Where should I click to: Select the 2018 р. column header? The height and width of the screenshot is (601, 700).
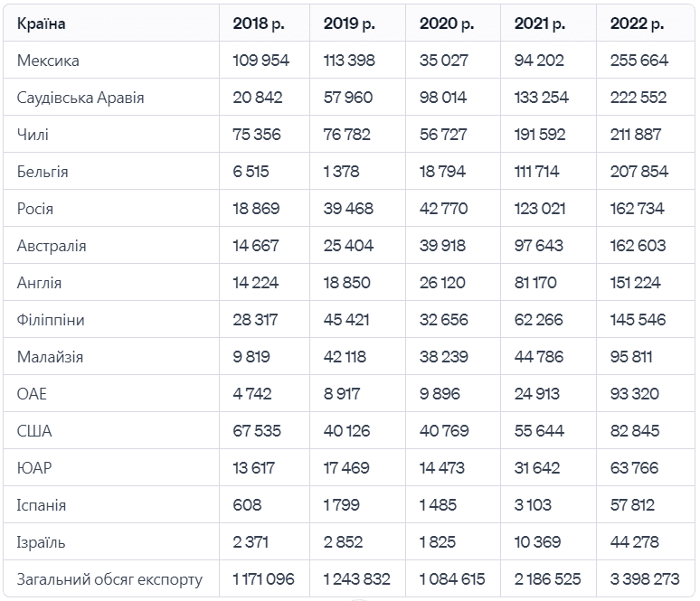(259, 23)
